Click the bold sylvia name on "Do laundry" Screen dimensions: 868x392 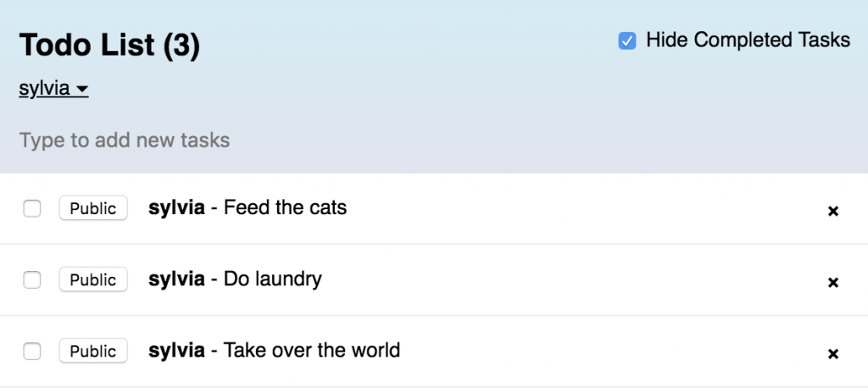point(176,279)
